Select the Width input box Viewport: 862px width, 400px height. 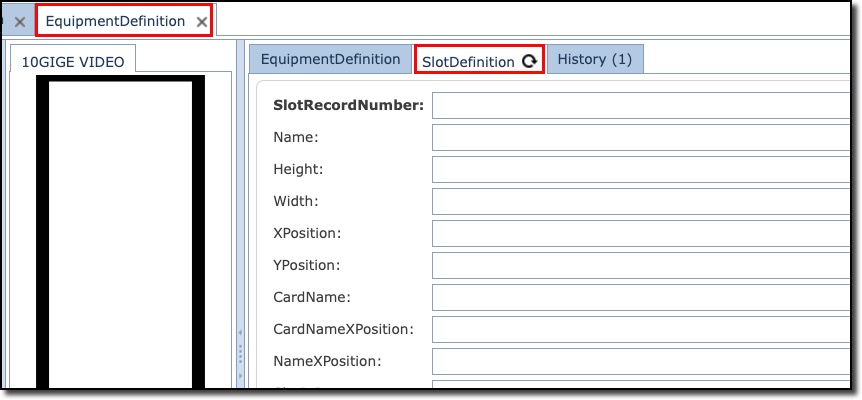[x=640, y=201]
